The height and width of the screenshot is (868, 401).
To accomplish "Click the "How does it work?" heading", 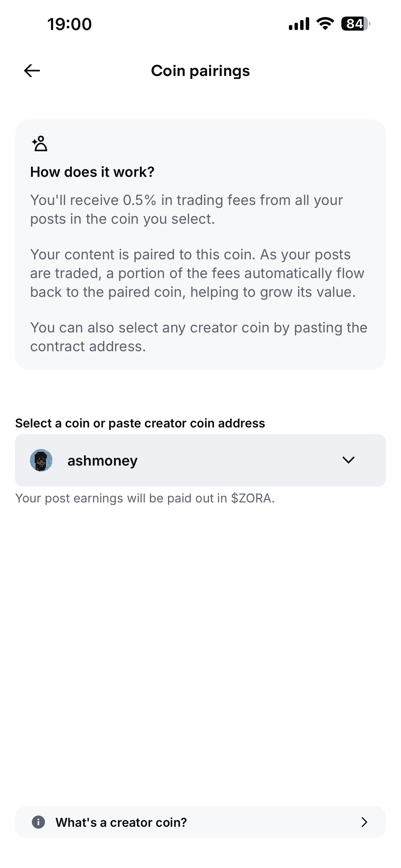I will pos(92,172).
